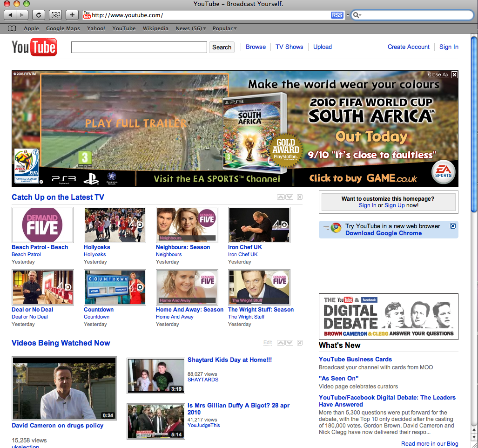Viewport: 478px width, 448px height.
Task: Open the Countdown thumbnail
Action: pyautogui.click(x=115, y=287)
